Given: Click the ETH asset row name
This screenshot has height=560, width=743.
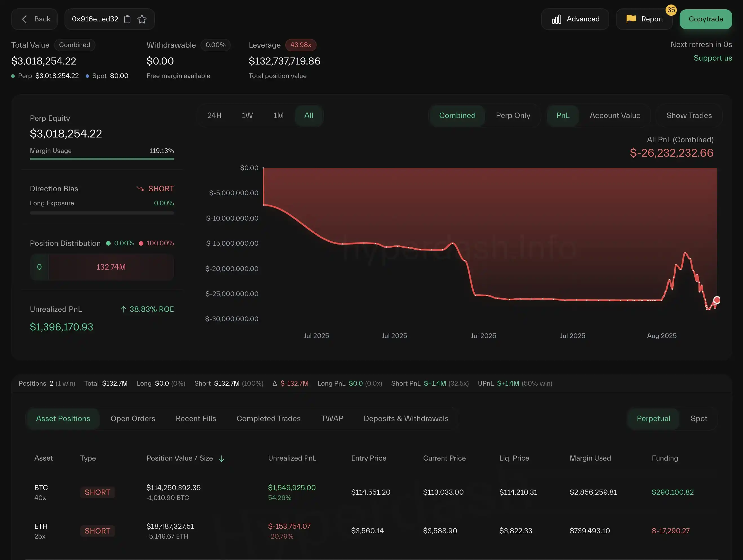Looking at the screenshot, I should 41,526.
